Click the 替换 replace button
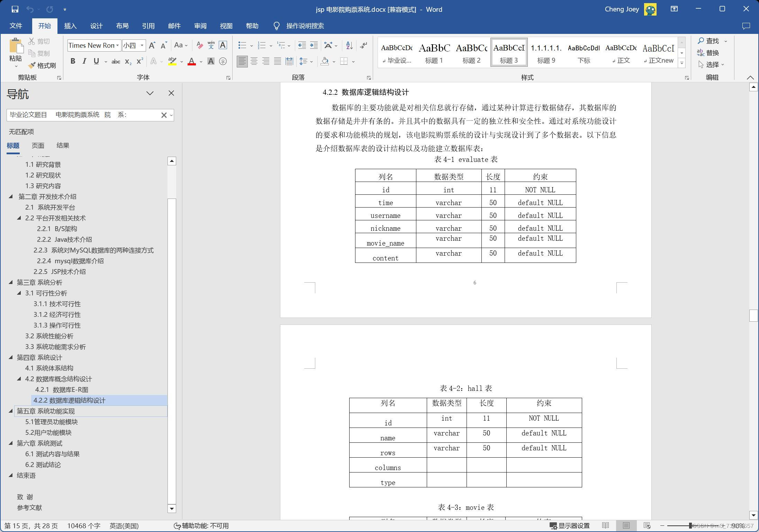 (708, 53)
